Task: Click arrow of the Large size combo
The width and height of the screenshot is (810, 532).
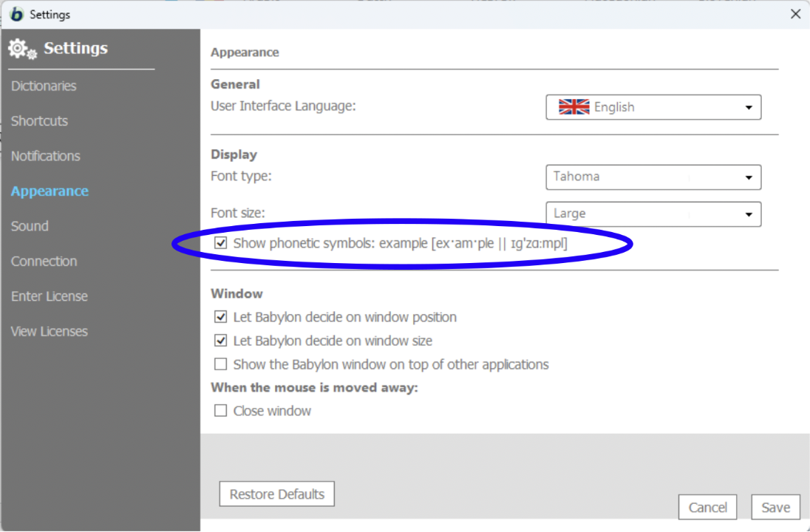Action: [x=749, y=214]
